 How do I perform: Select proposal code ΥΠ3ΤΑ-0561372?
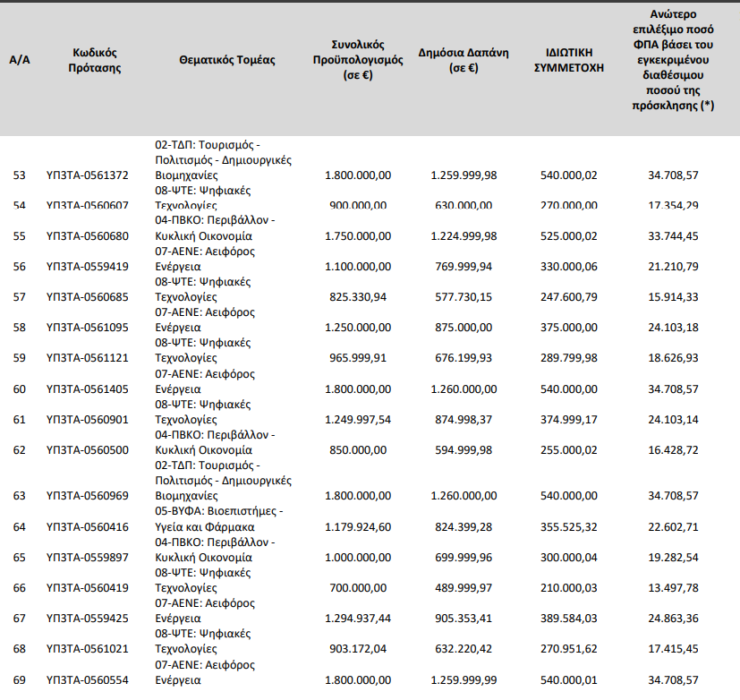[88, 175]
